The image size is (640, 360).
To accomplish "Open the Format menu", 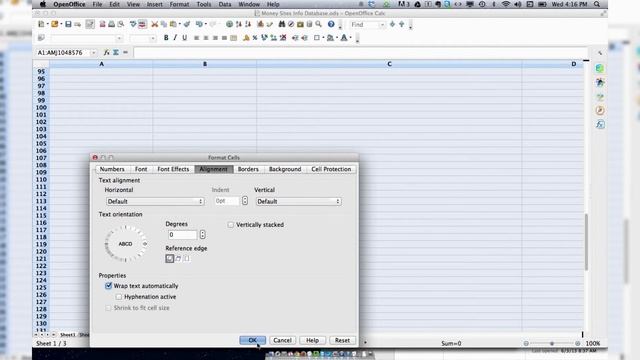I will 179,4.
